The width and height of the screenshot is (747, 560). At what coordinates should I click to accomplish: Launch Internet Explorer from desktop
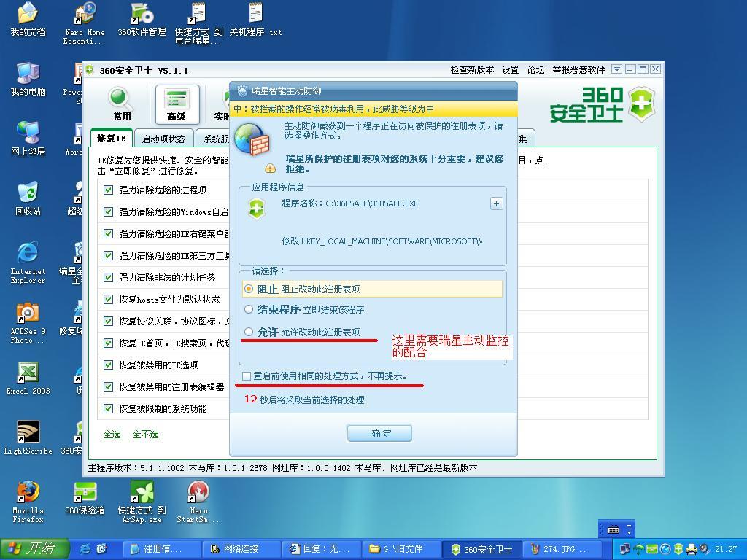pyautogui.click(x=28, y=262)
